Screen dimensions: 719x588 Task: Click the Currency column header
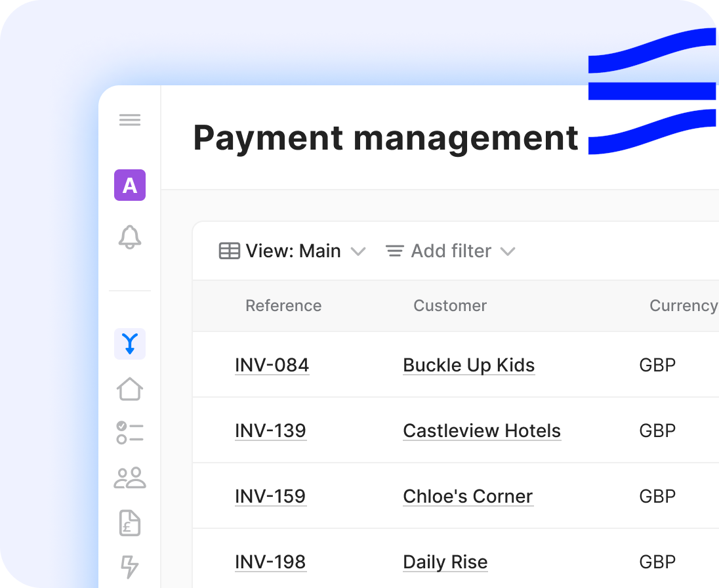click(x=684, y=306)
